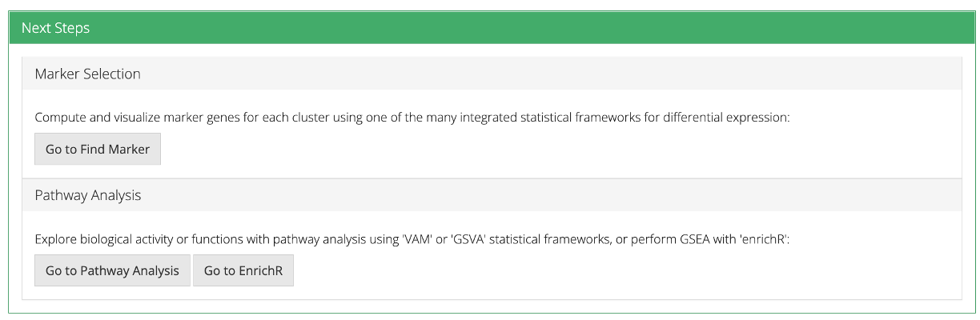Click the phrase "biological activity" in the description

(x=126, y=238)
